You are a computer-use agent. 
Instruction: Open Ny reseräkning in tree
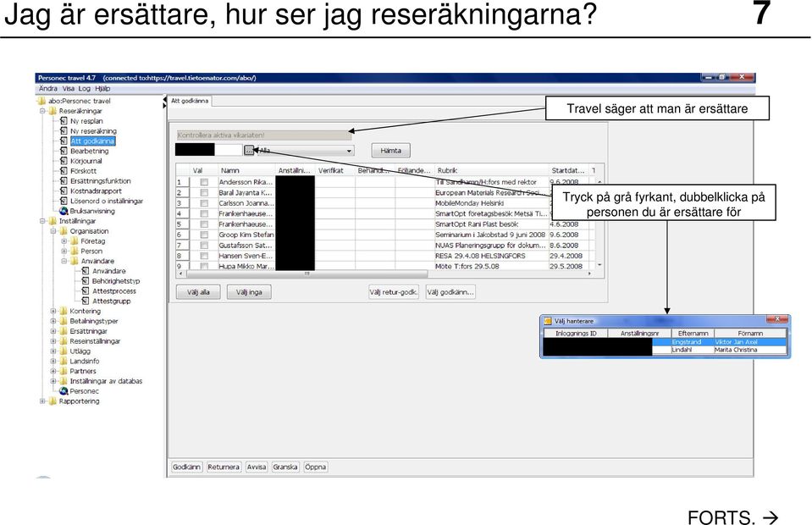click(93, 131)
